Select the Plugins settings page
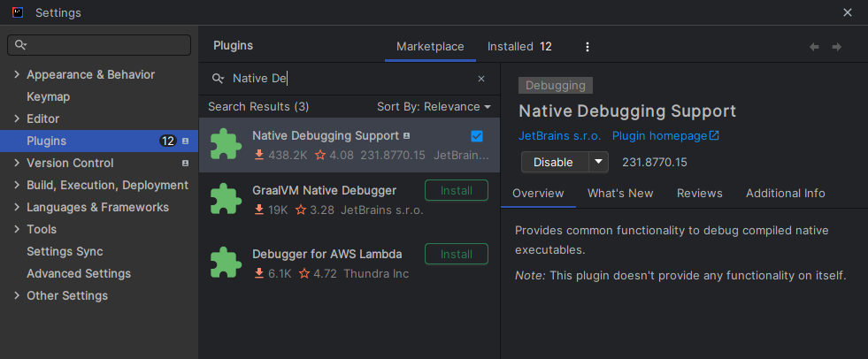868x359 pixels. pyautogui.click(x=99, y=141)
